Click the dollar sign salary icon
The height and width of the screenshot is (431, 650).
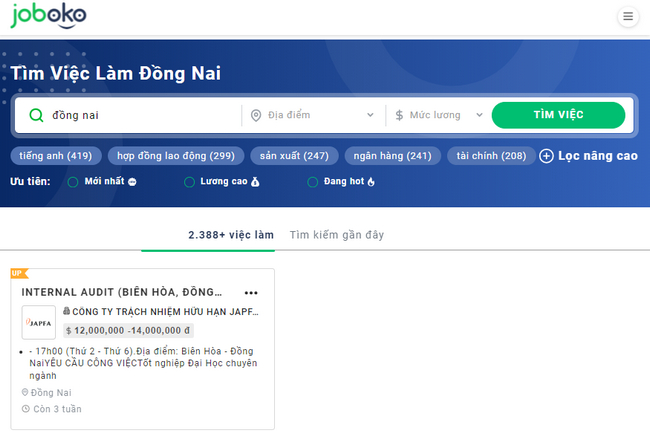(399, 115)
